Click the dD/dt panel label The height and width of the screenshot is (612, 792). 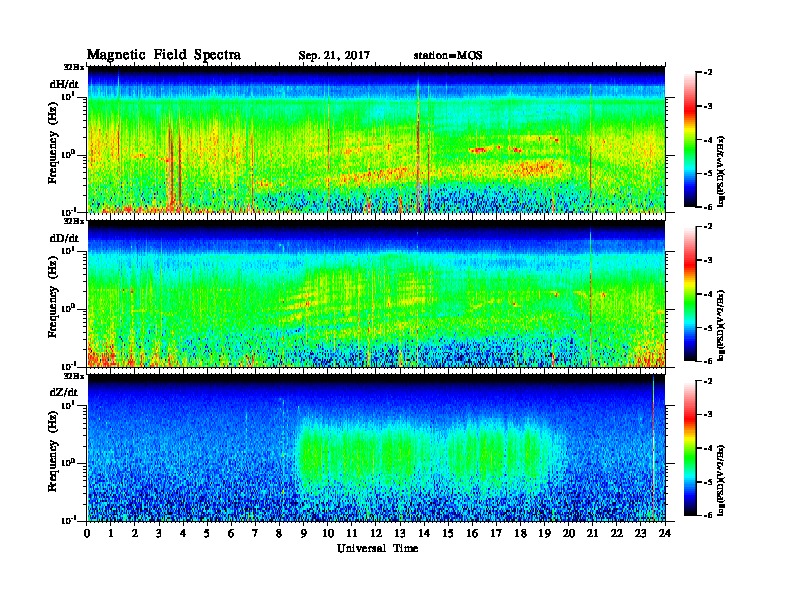click(64, 238)
